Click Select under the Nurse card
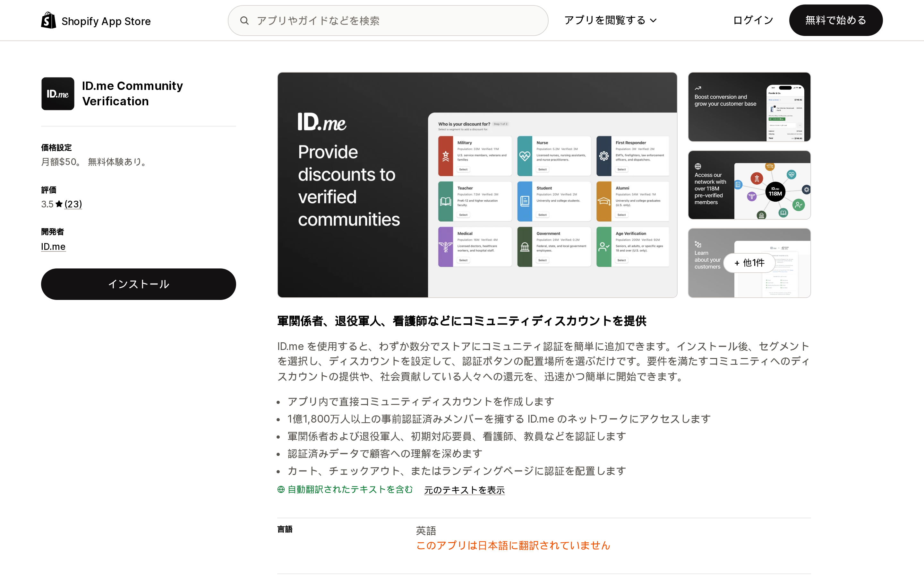 (542, 169)
